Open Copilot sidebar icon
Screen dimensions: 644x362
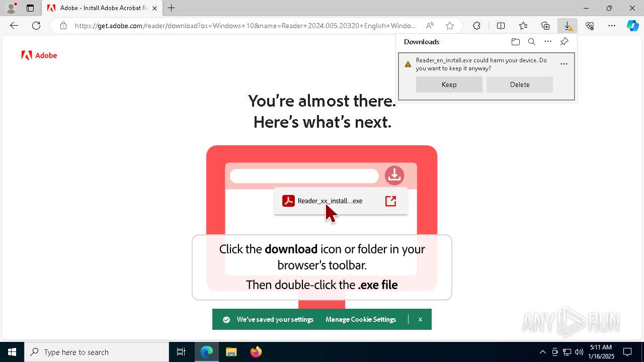tap(633, 26)
